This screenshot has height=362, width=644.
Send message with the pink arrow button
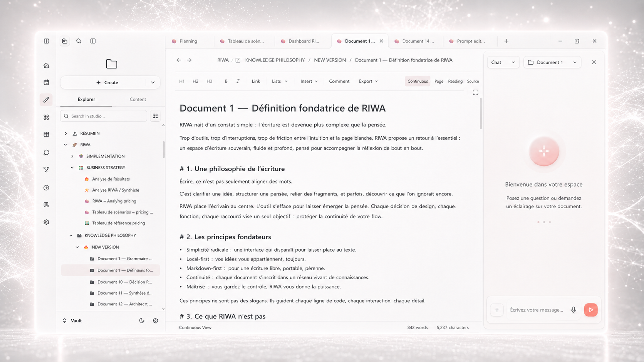[x=590, y=310]
